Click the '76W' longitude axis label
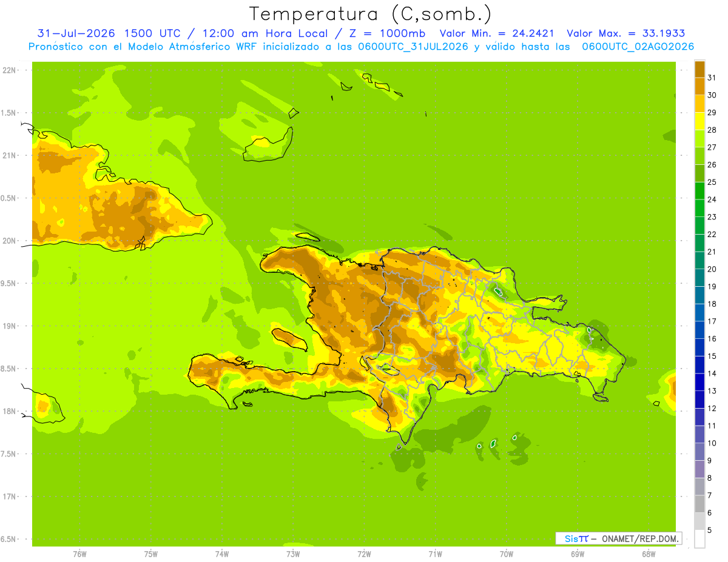Viewport: 728px width, 562px height. pyautogui.click(x=79, y=554)
